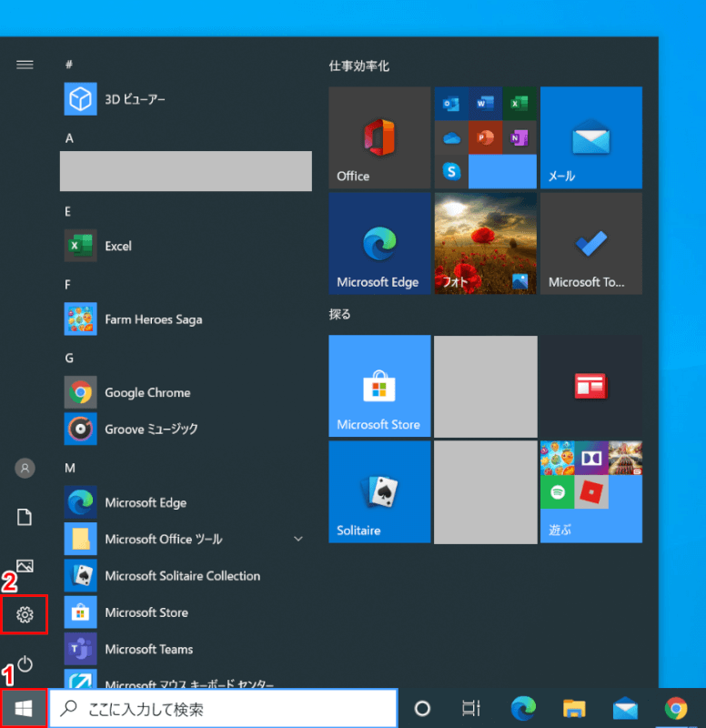Open the Power options button
The height and width of the screenshot is (728, 706).
(25, 663)
